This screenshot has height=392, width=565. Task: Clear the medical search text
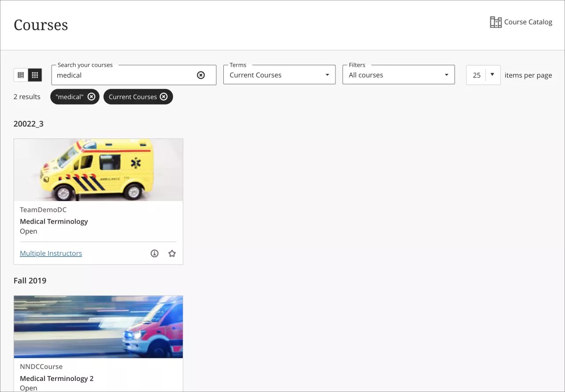coord(201,75)
